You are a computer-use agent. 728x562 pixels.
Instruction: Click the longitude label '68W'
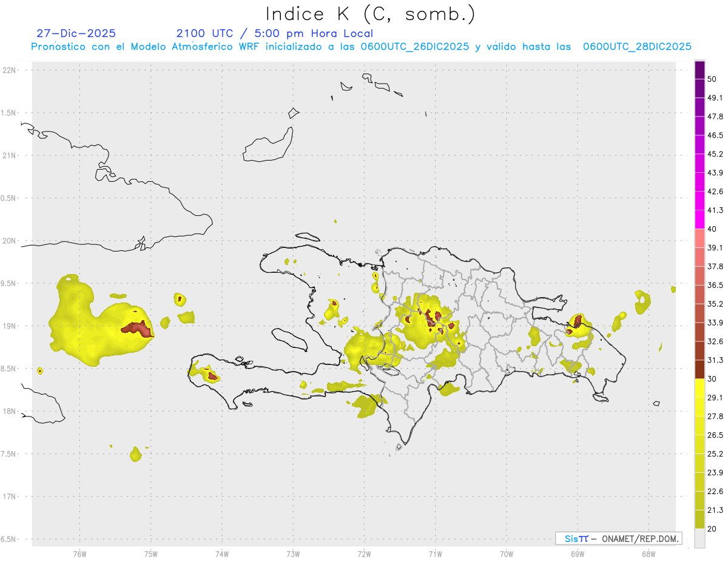(649, 554)
